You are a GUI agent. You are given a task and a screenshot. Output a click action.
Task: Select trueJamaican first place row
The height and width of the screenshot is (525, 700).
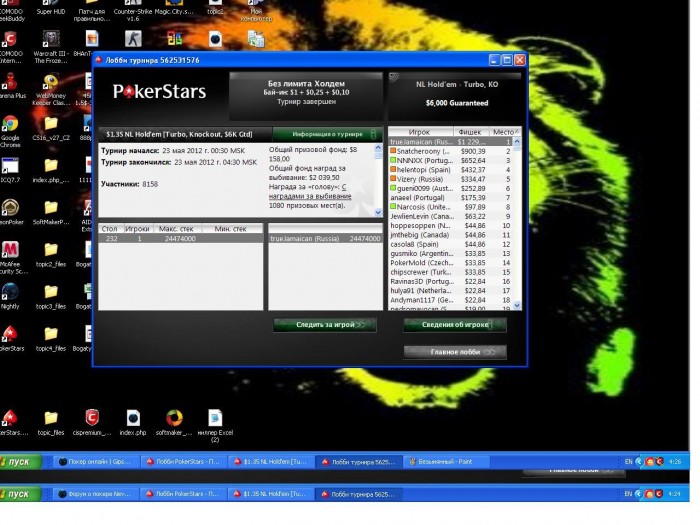[x=450, y=142]
